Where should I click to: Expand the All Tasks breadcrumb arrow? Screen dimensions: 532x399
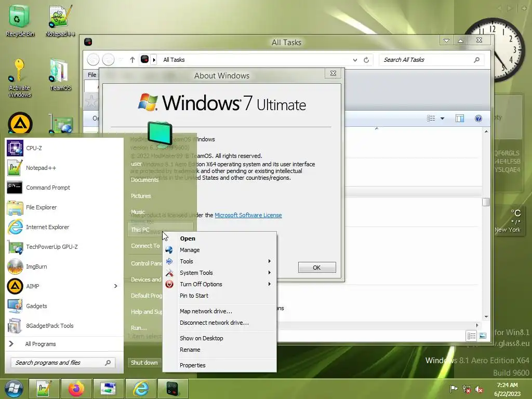[154, 60]
